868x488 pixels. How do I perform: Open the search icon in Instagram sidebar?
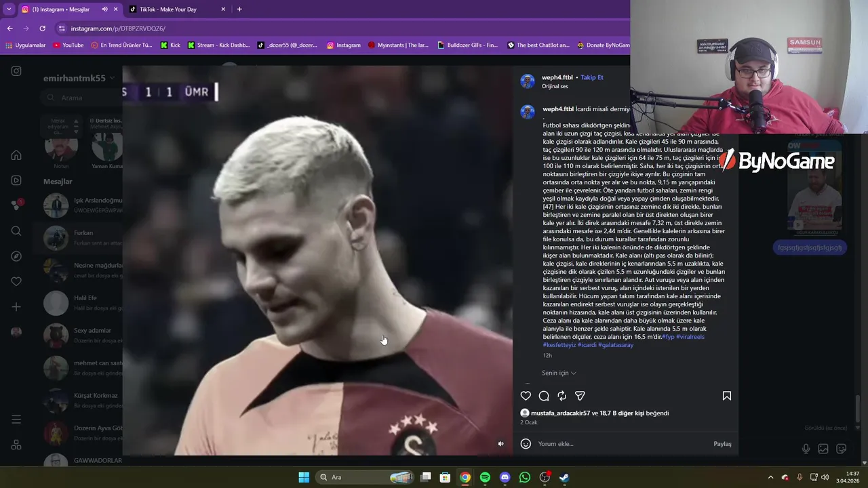click(x=16, y=231)
